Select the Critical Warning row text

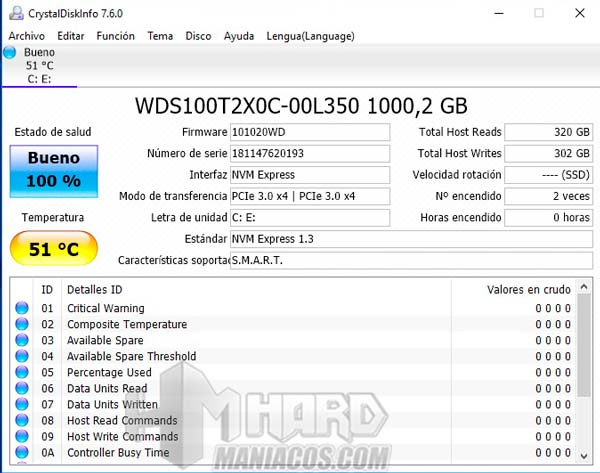click(x=106, y=308)
